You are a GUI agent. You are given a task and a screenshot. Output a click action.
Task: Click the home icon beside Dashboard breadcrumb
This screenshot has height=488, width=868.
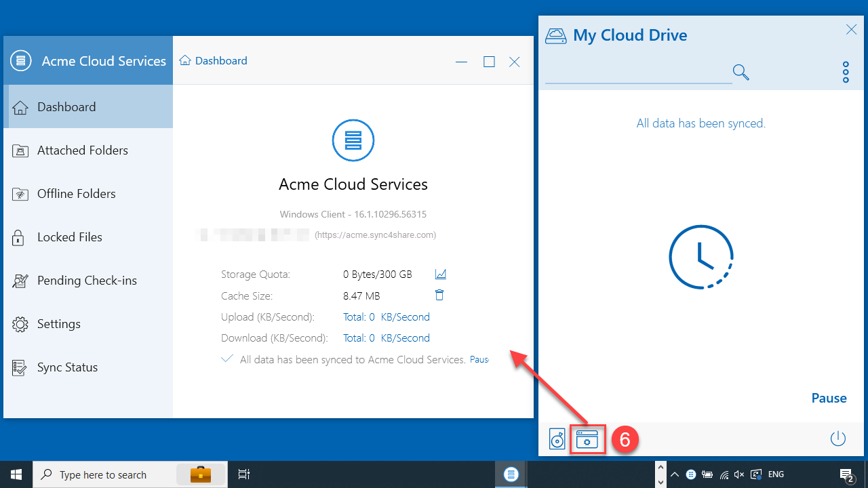pos(185,60)
